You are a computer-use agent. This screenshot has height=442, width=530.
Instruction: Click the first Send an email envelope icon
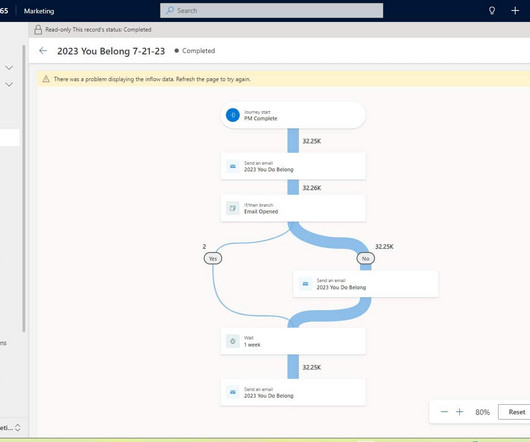[x=233, y=166]
